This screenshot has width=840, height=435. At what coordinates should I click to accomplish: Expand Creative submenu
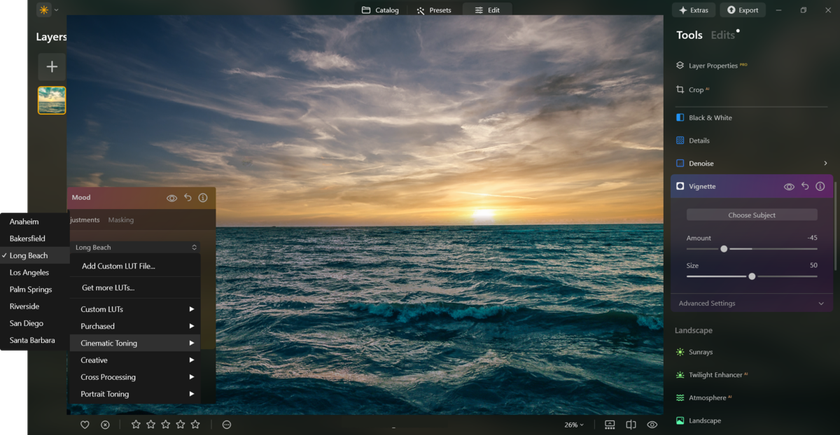pyautogui.click(x=135, y=360)
